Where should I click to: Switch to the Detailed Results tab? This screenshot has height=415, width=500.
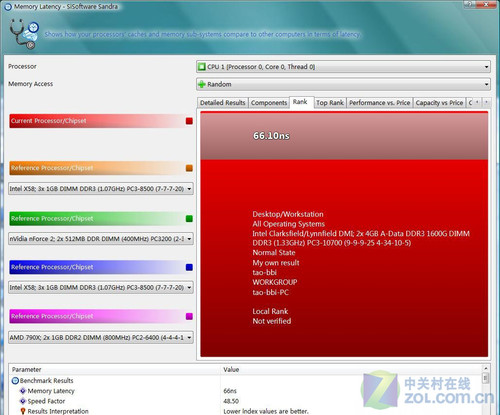point(223,103)
